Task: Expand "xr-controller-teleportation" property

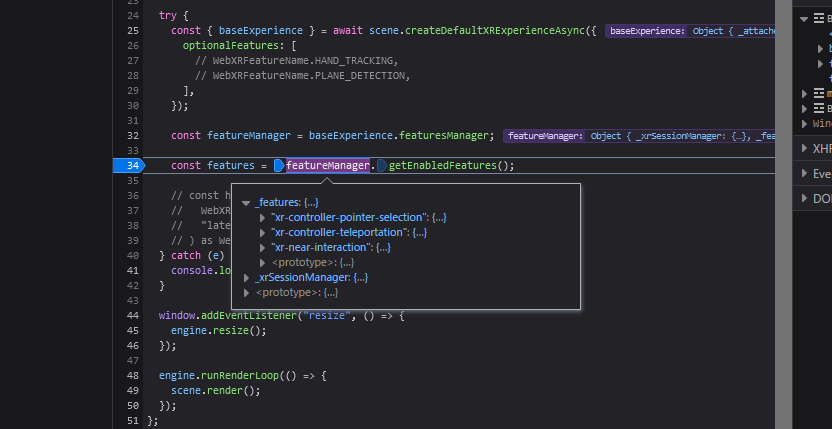Action: point(262,233)
